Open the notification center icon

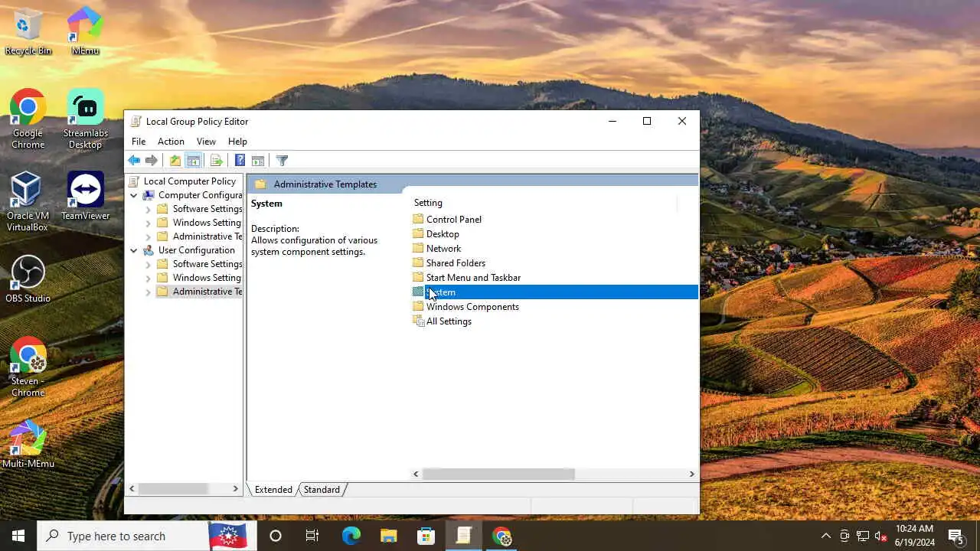tap(956, 536)
